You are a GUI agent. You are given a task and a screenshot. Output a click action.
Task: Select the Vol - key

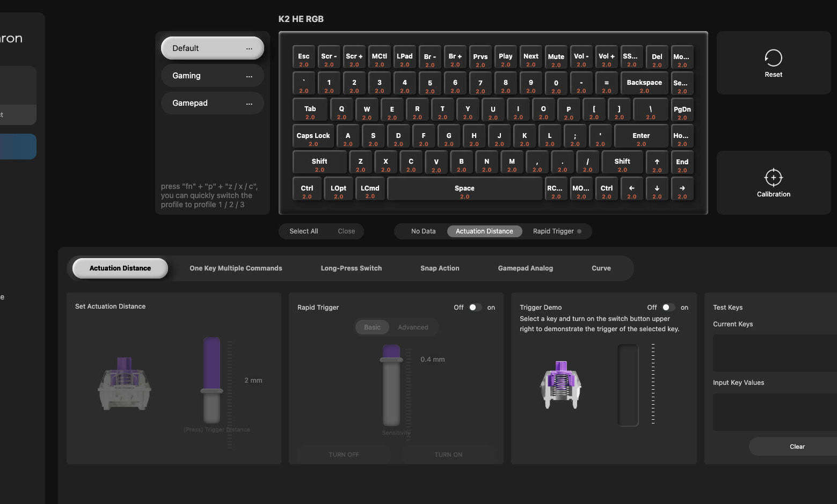[581, 59]
